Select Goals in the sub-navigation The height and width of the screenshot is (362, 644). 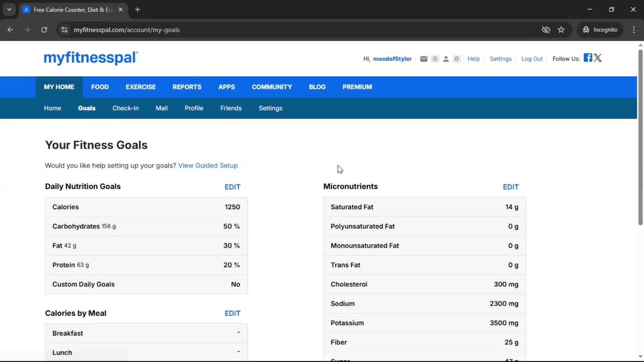click(x=87, y=108)
